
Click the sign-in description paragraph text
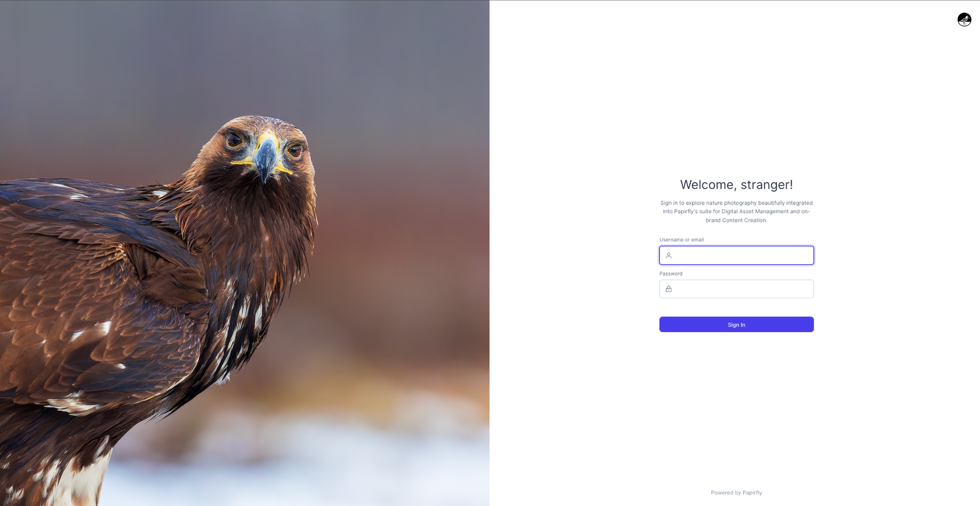(x=737, y=212)
